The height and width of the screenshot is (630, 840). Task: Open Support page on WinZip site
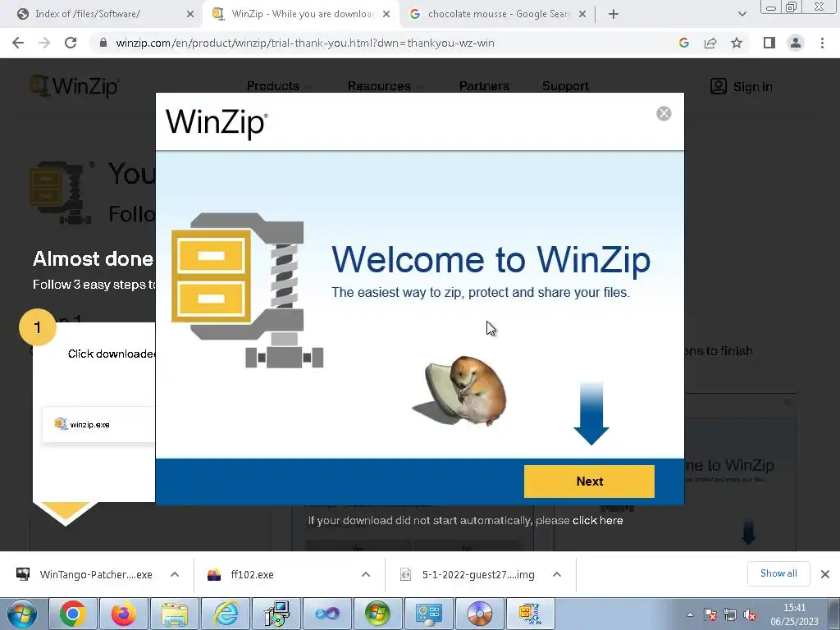point(565,85)
